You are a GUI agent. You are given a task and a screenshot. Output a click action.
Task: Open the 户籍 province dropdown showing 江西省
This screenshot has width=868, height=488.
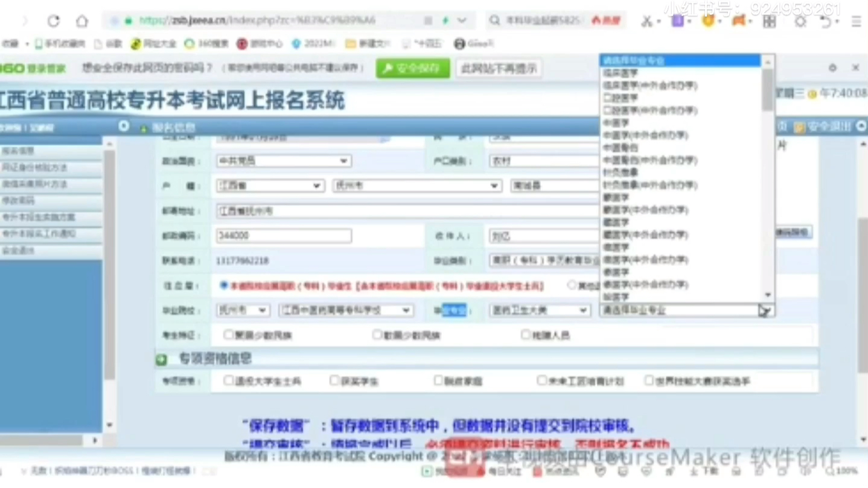click(x=270, y=186)
